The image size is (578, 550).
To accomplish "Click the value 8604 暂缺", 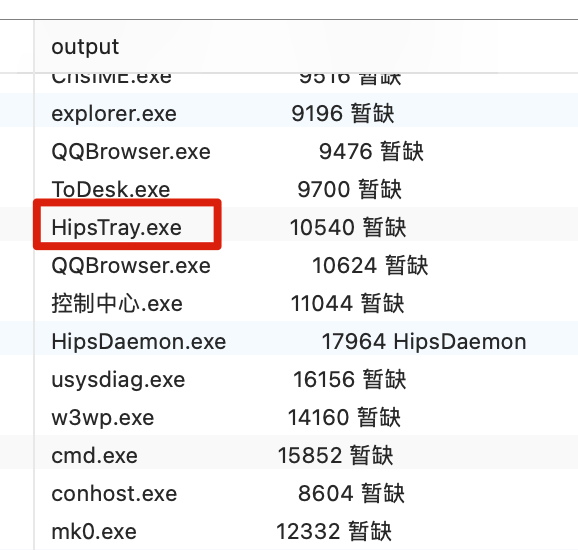I will click(351, 493).
